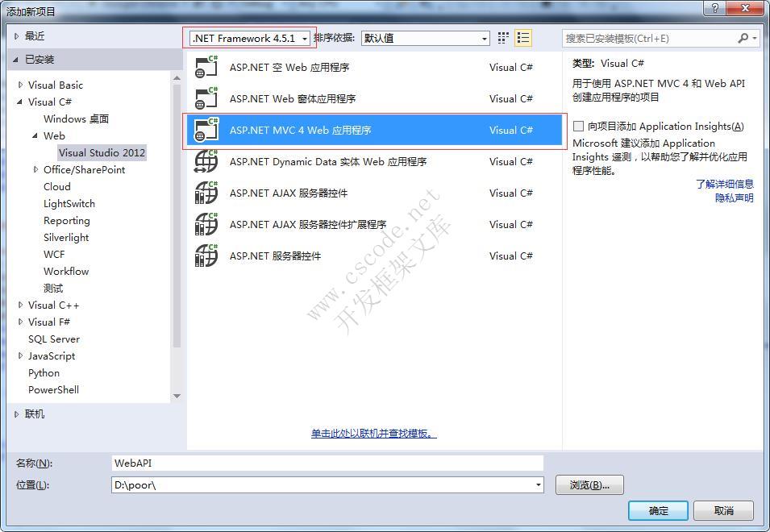Open the 排序依据 默认值 dropdown
Image resolution: width=770 pixels, height=532 pixels.
pyautogui.click(x=425, y=38)
